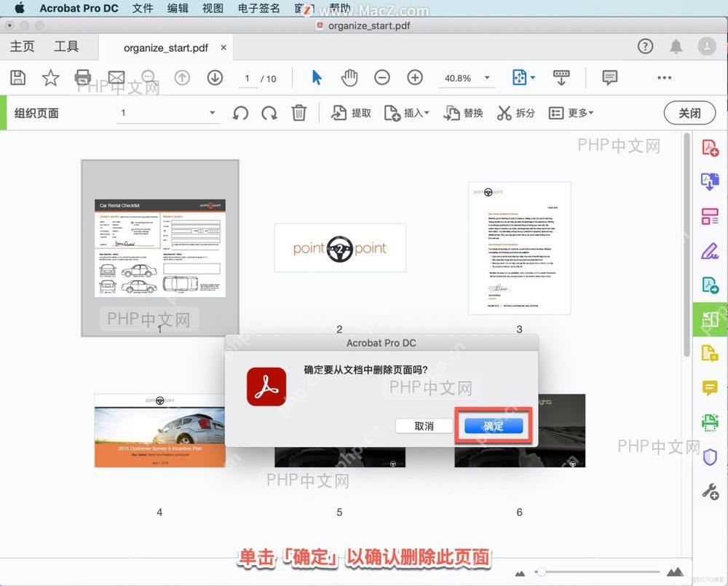Click 取消 to cancel deletion
The width and height of the screenshot is (728, 586).
coord(424,426)
